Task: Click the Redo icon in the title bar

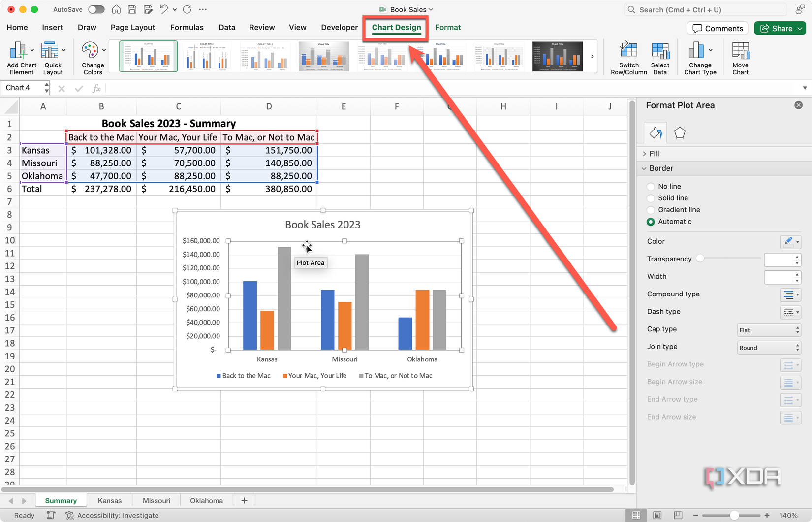Action: (x=187, y=9)
